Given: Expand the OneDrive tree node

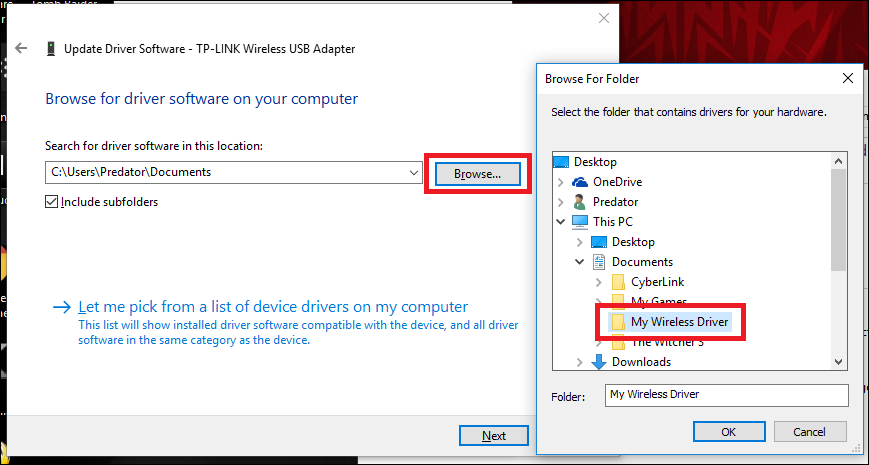Looking at the screenshot, I should [559, 182].
